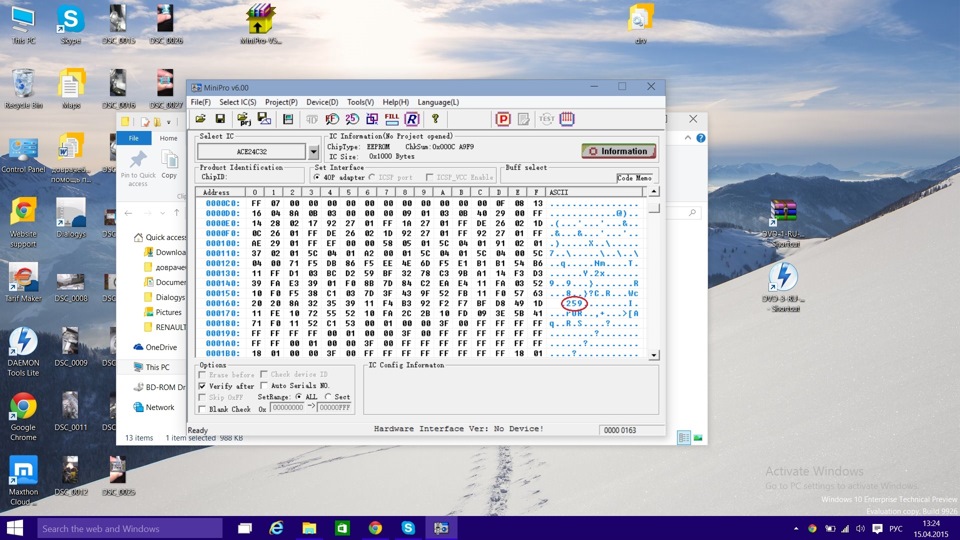
Task: Click the hex row address 000160
Action: tap(222, 303)
